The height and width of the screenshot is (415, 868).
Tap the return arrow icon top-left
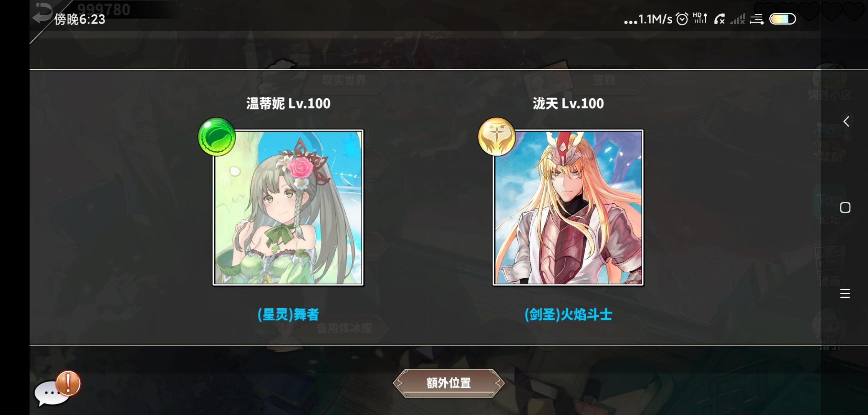click(x=42, y=13)
